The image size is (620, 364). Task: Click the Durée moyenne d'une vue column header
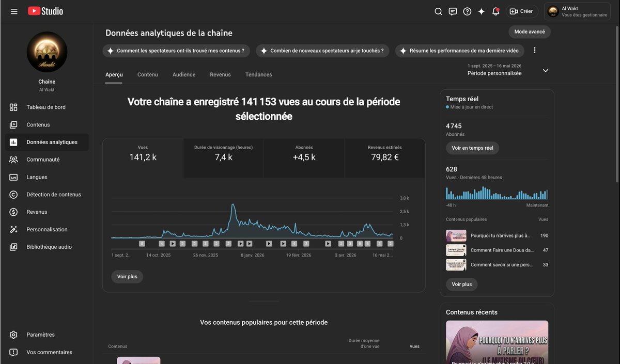tap(364, 343)
